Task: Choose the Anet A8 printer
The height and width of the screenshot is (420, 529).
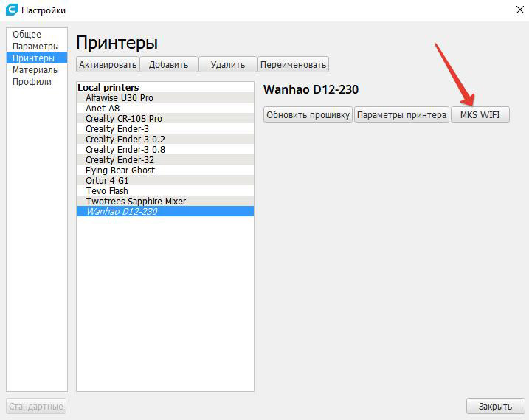Action: (103, 108)
